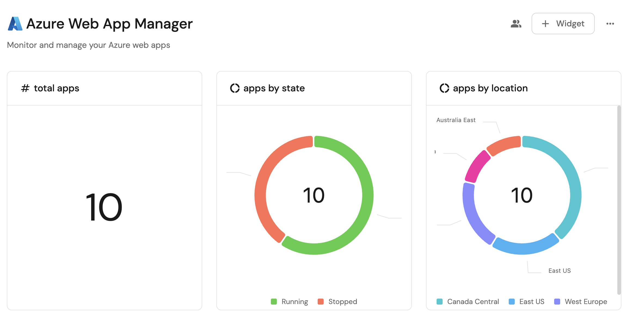Click the apps by state widget title
Image resolution: width=644 pixels, height=316 pixels.
coord(274,88)
